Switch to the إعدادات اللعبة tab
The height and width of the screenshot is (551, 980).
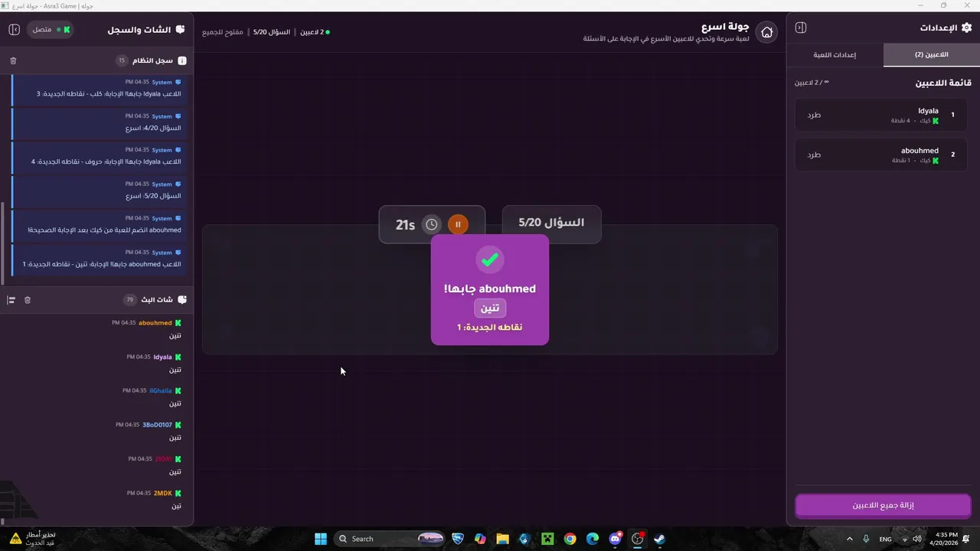coord(835,55)
